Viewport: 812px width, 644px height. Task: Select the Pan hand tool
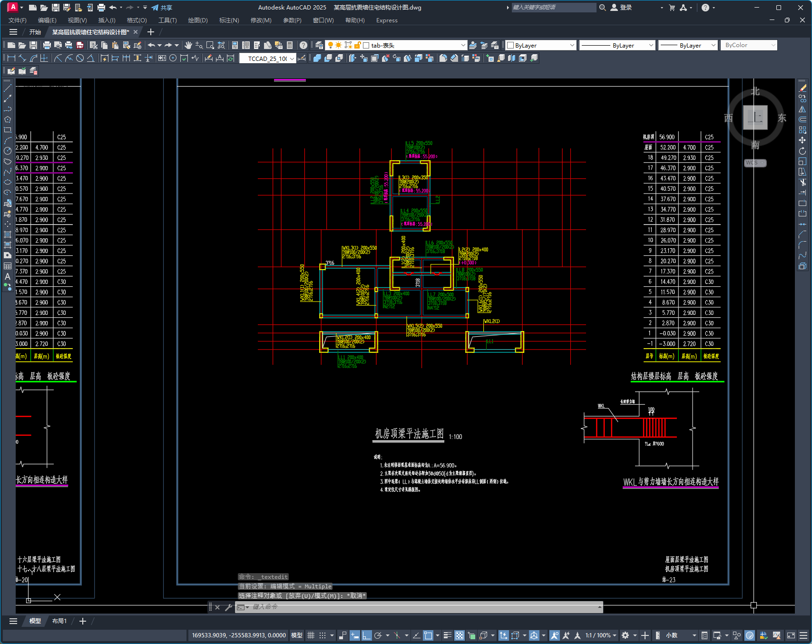188,45
